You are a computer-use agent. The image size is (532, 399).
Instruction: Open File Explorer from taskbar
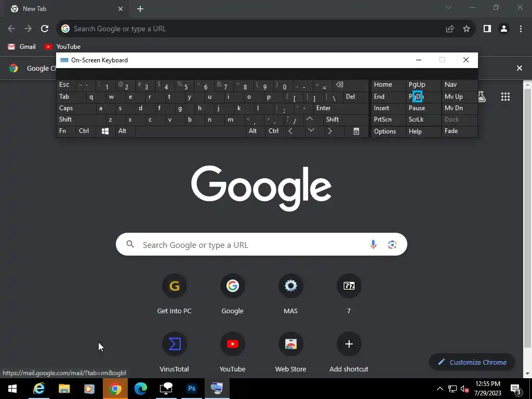point(64,389)
